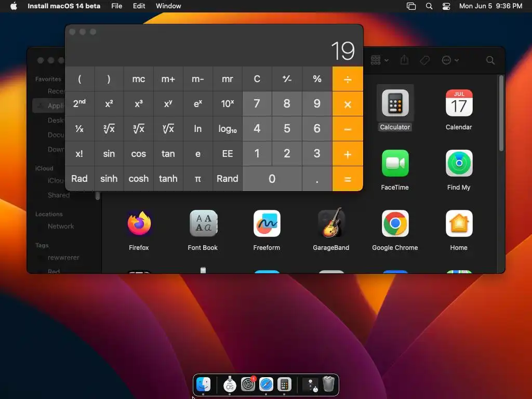Click the Calculator icon in the Dock
The image size is (532, 399).
click(284, 384)
